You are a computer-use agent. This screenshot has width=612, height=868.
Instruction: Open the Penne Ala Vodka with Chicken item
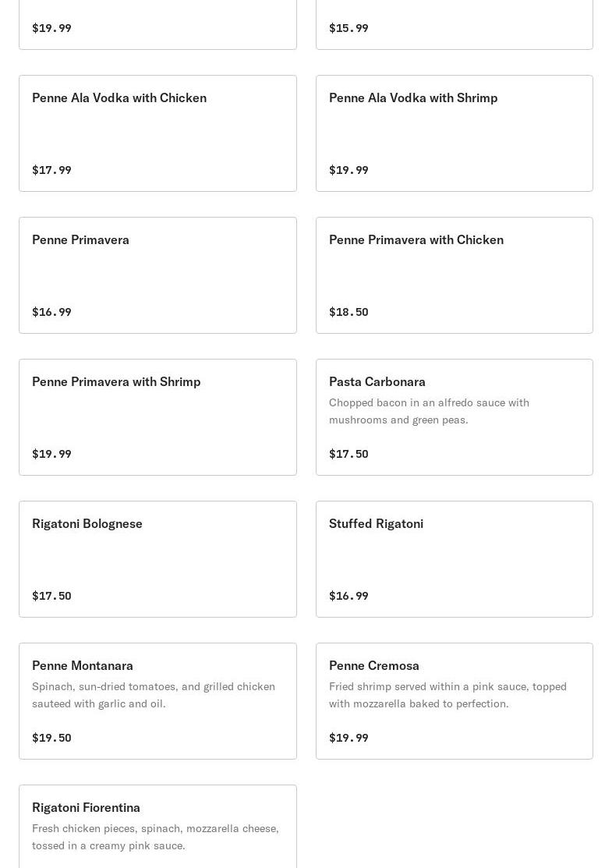coord(119,98)
